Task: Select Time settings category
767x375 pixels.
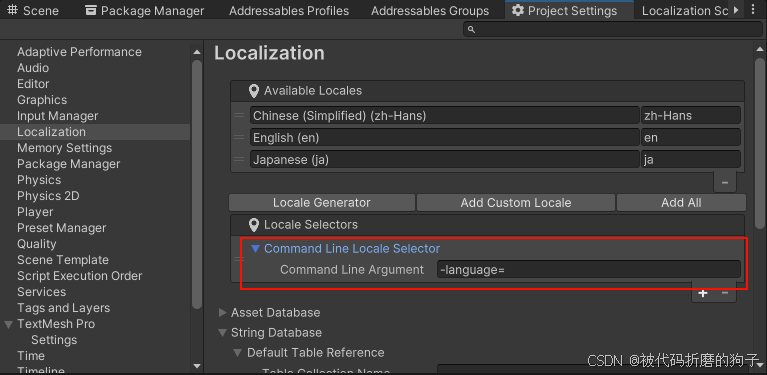Action: (31, 356)
